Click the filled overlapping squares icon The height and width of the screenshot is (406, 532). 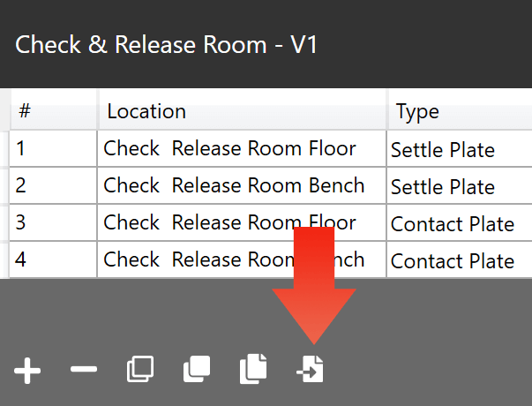[x=197, y=370]
